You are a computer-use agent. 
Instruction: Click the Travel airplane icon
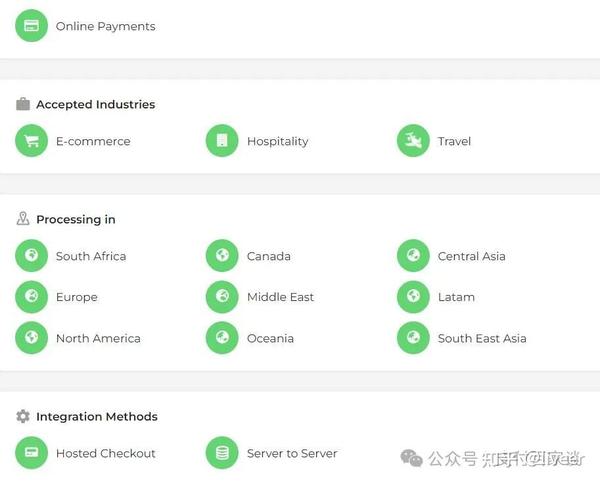click(413, 140)
